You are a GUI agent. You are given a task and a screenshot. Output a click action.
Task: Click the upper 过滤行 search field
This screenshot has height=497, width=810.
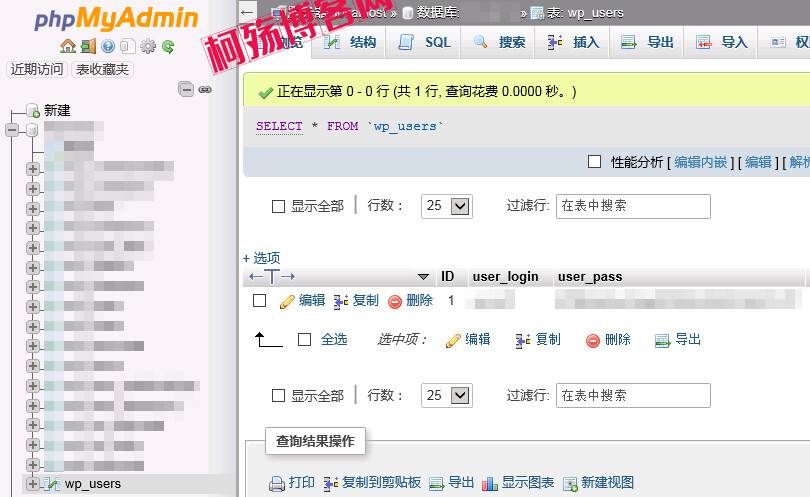pyautogui.click(x=633, y=206)
